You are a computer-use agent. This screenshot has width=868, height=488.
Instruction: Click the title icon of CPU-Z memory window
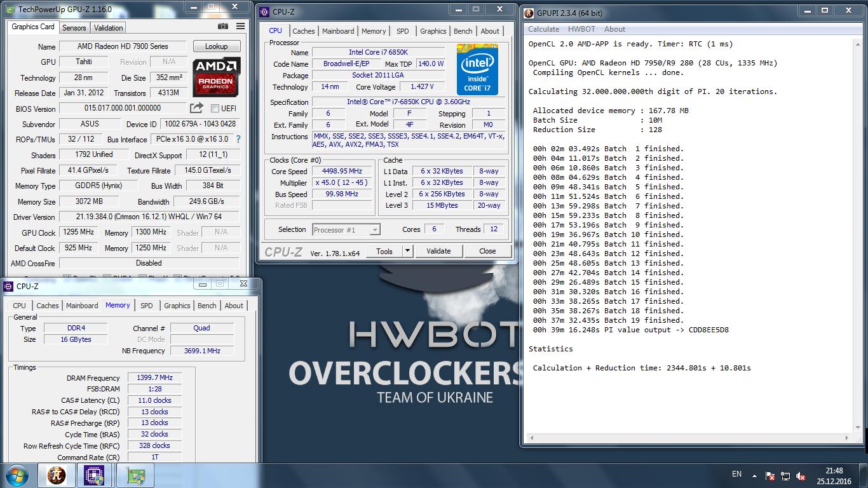pyautogui.click(x=9, y=287)
